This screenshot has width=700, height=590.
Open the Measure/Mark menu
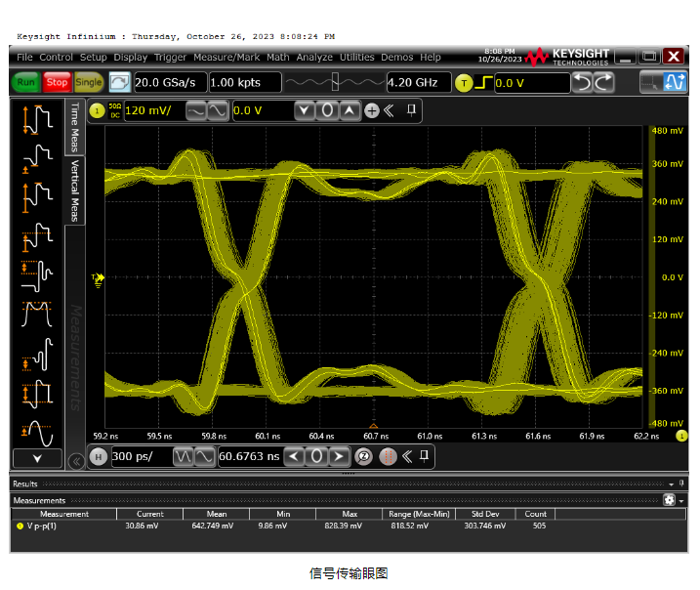(x=227, y=58)
